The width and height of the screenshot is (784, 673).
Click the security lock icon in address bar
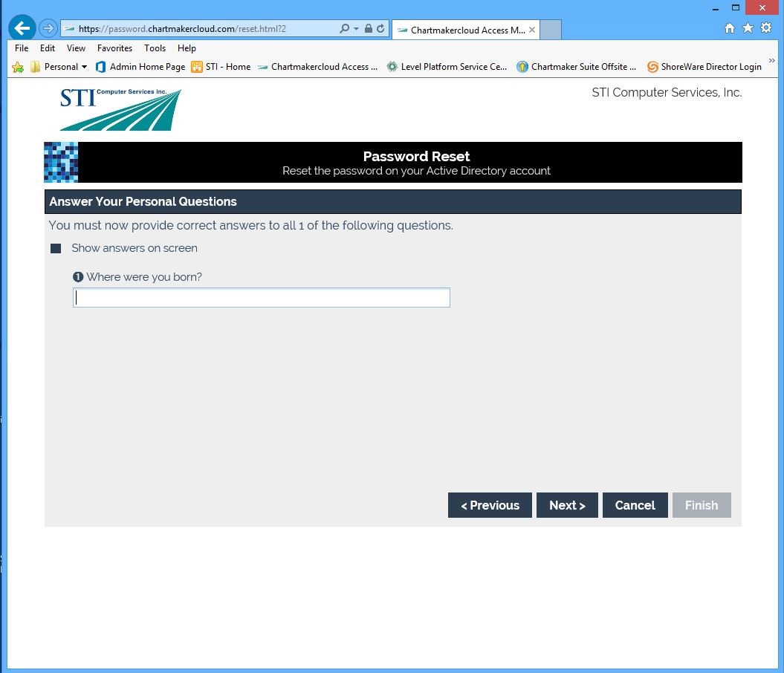click(x=369, y=29)
